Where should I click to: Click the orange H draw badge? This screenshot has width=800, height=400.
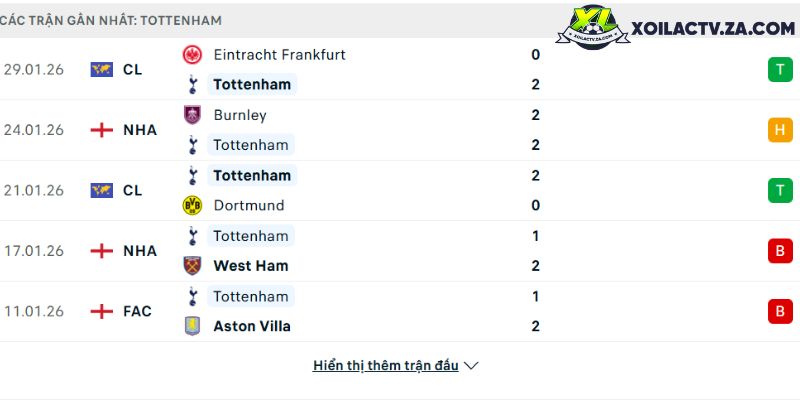pos(779,130)
